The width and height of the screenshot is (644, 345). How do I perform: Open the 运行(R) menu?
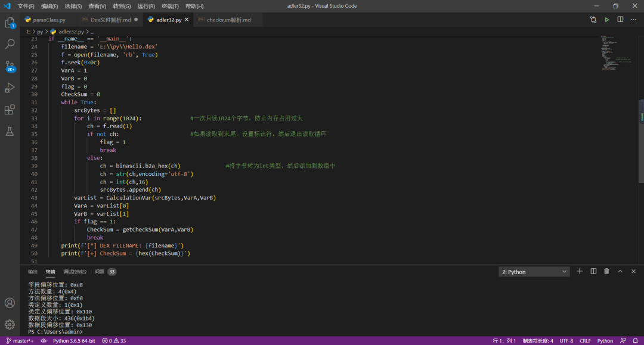pyautogui.click(x=146, y=6)
